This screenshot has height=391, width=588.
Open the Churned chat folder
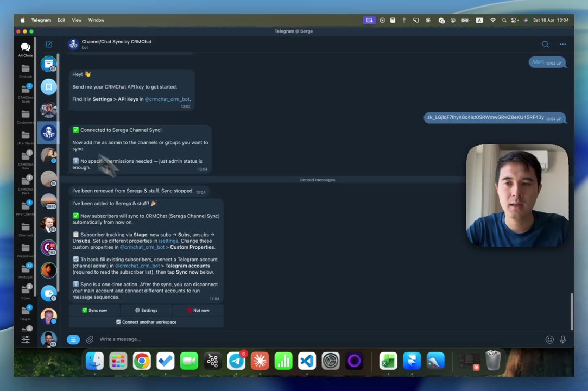[26, 230]
